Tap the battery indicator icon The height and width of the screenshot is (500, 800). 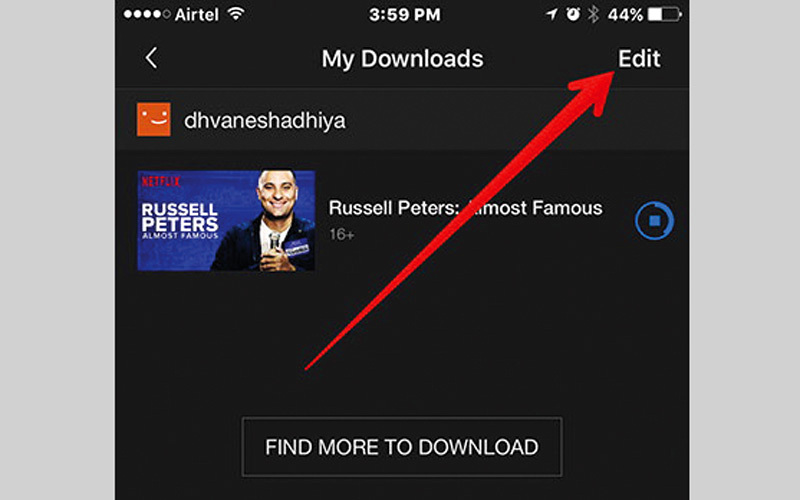pyautogui.click(x=664, y=14)
